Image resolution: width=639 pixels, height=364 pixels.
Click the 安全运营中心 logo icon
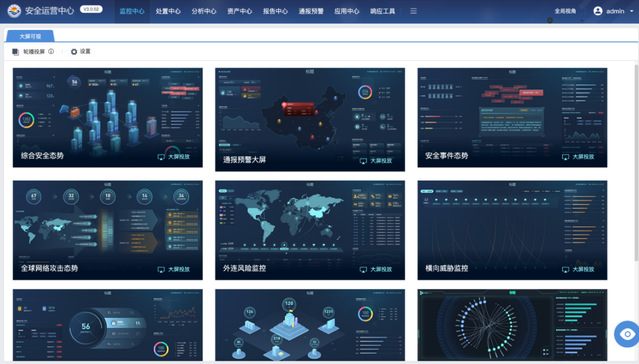click(14, 11)
